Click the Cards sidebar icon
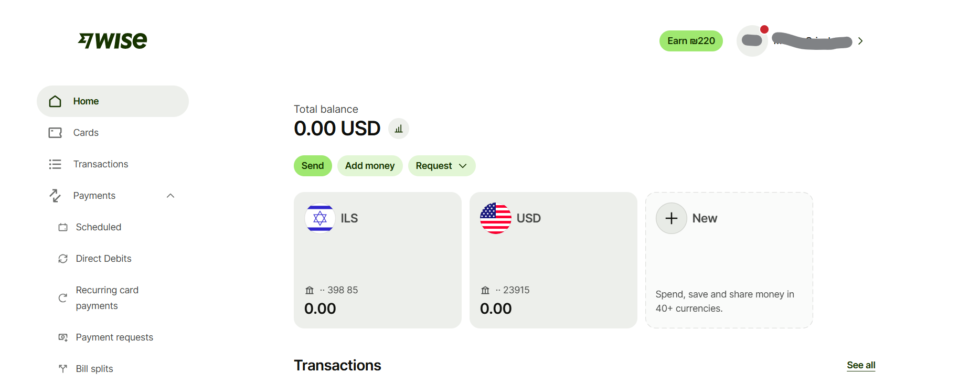 (55, 133)
